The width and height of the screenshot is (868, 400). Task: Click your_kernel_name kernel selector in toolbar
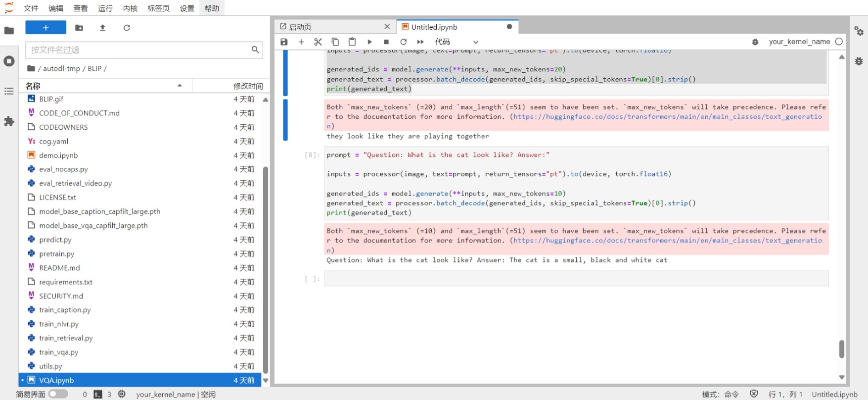click(799, 42)
